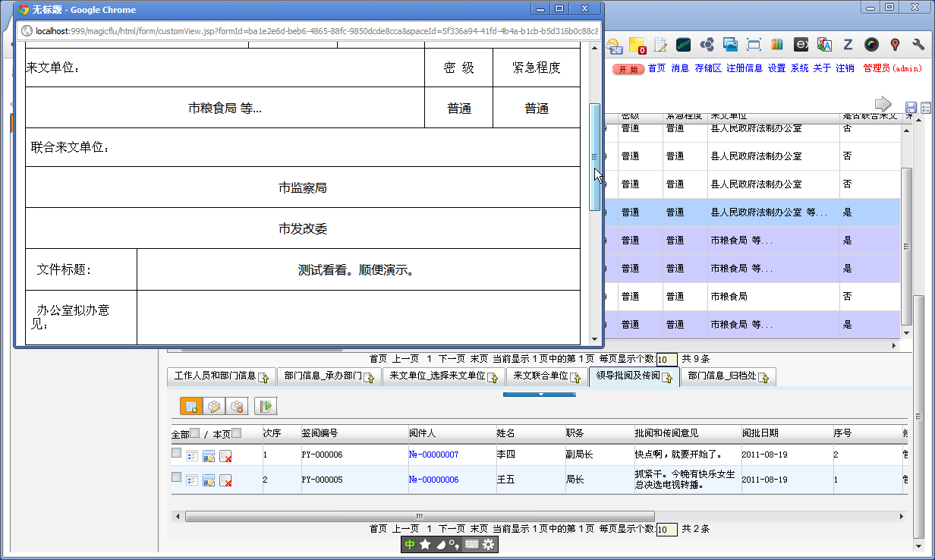Click the screen capture frame icon
Viewport: 935px width, 560px height.
tap(754, 45)
